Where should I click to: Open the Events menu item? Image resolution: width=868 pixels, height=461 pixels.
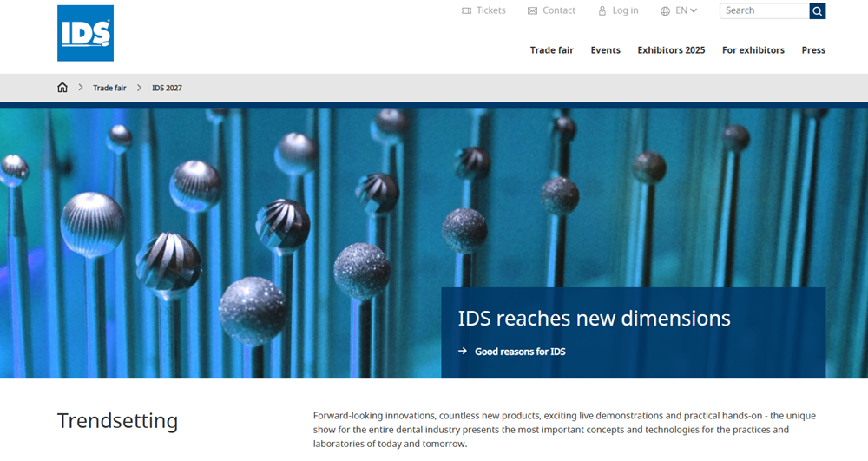(x=605, y=50)
